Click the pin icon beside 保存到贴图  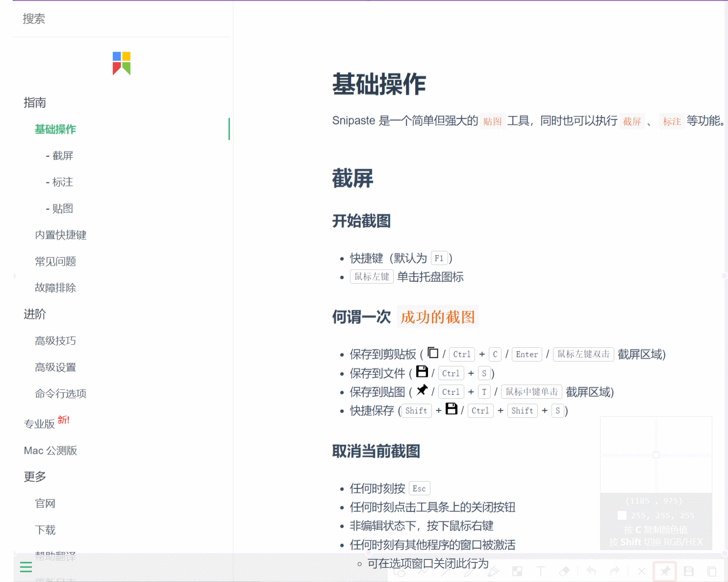(422, 390)
